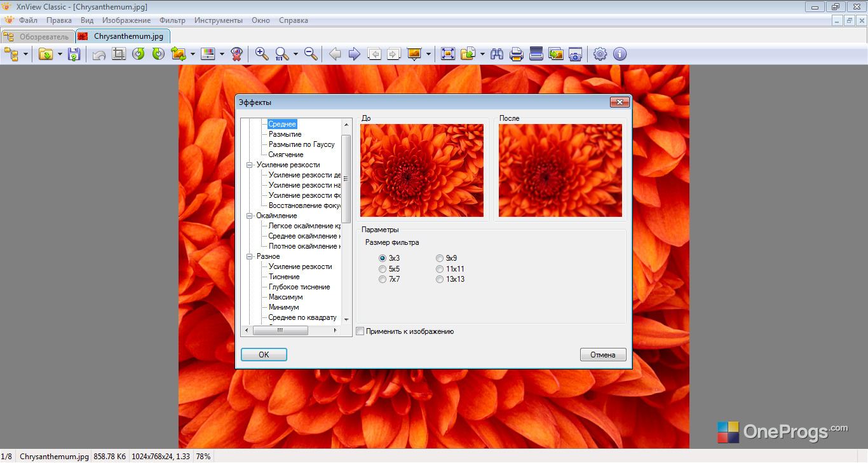Select Размытие по Гауссу in effects list
Image resolution: width=868 pixels, height=463 pixels.
pos(301,144)
